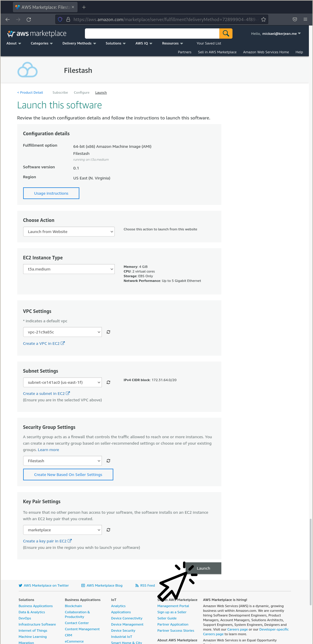This screenshot has width=313, height=644.
Task: Refresh the VPC list
Action: pyautogui.click(x=108, y=332)
